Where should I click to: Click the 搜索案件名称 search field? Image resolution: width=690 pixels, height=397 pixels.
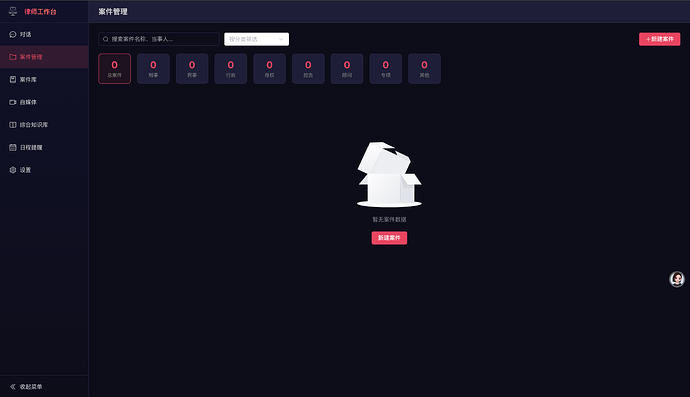click(x=159, y=39)
